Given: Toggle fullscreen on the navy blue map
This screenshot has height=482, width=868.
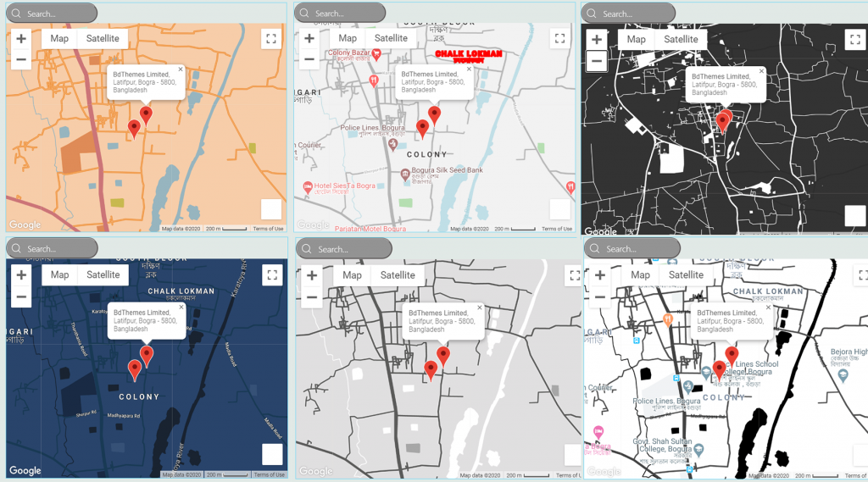Looking at the screenshot, I should click(x=271, y=274).
